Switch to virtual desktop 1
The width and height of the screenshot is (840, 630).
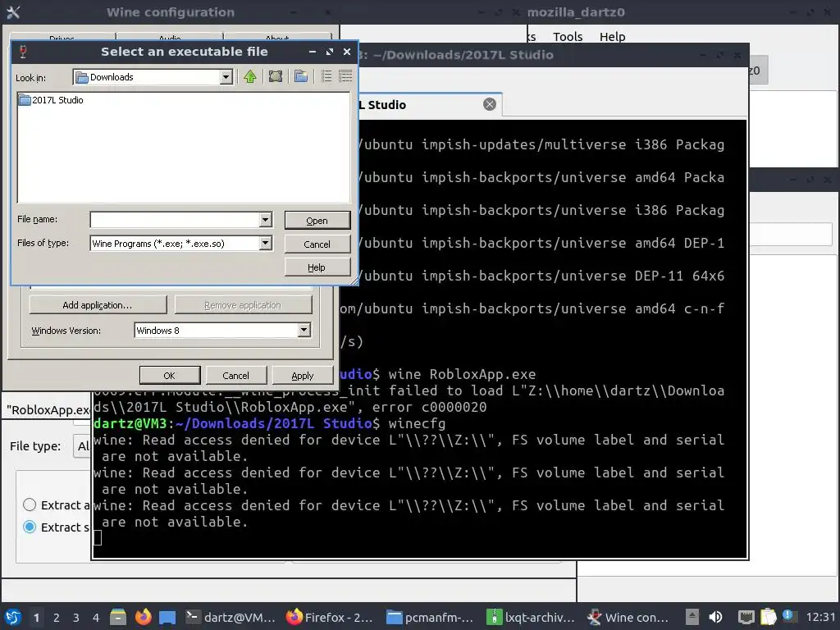tap(36, 618)
